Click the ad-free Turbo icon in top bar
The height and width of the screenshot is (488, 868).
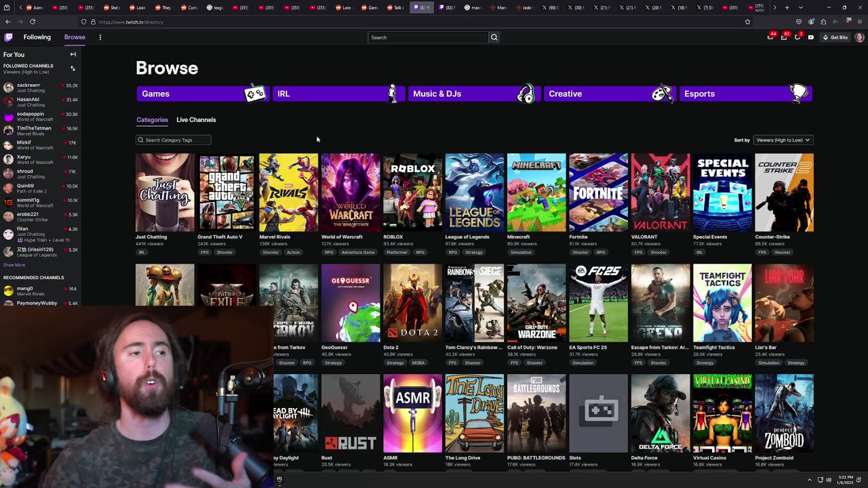coord(811,37)
